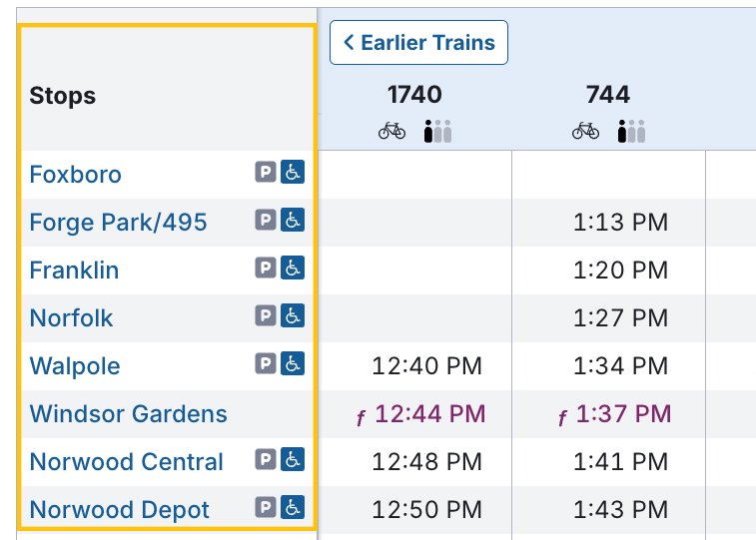This screenshot has width=756, height=540.
Task: Click the accessibility icon beside Franklin
Action: [292, 268]
